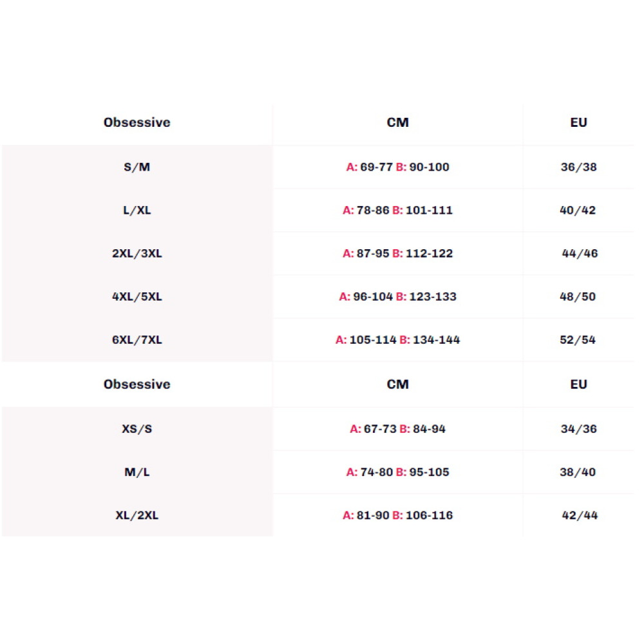Click EU size 42/44
644x644 pixels.
(x=580, y=515)
